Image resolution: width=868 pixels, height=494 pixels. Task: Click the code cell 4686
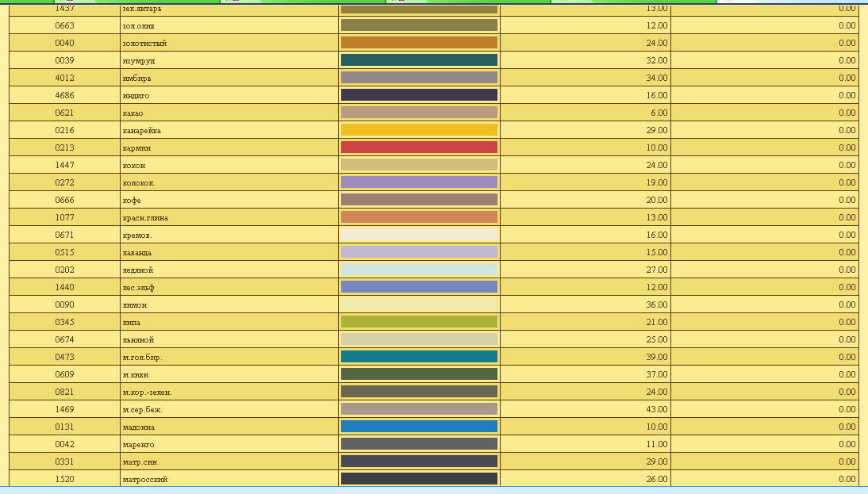pos(65,95)
